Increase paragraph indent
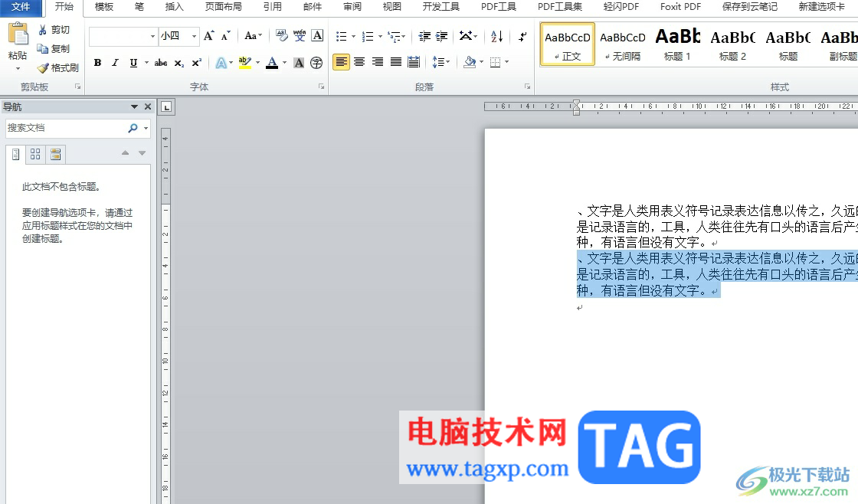The height and width of the screenshot is (504, 858). tap(441, 36)
